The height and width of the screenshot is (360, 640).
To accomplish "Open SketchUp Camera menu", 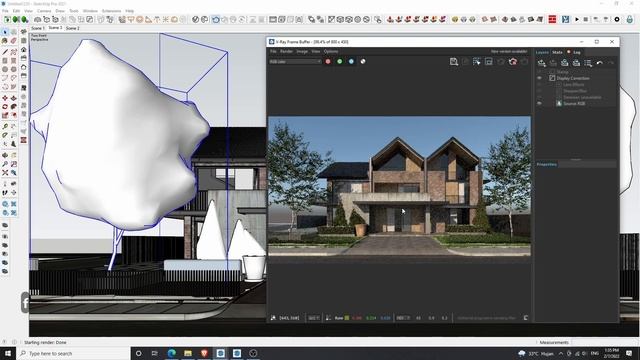I will (x=44, y=11).
